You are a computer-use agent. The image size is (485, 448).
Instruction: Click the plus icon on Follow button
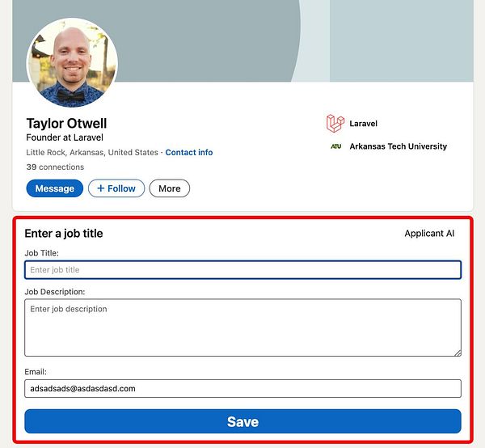coord(101,188)
